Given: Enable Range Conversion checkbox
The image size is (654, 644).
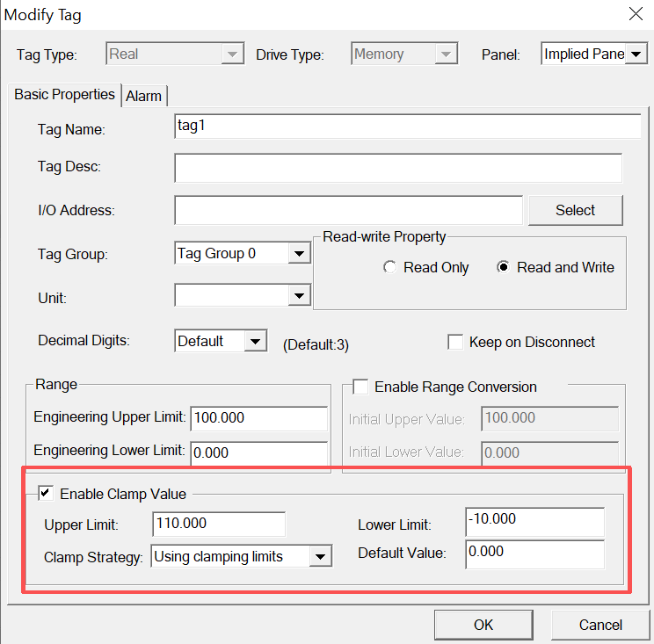Looking at the screenshot, I should click(x=360, y=387).
